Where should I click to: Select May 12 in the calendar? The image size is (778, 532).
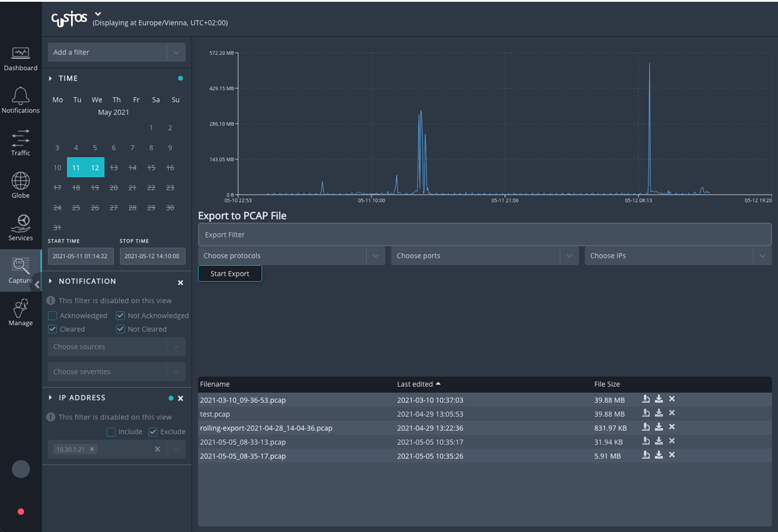click(95, 168)
